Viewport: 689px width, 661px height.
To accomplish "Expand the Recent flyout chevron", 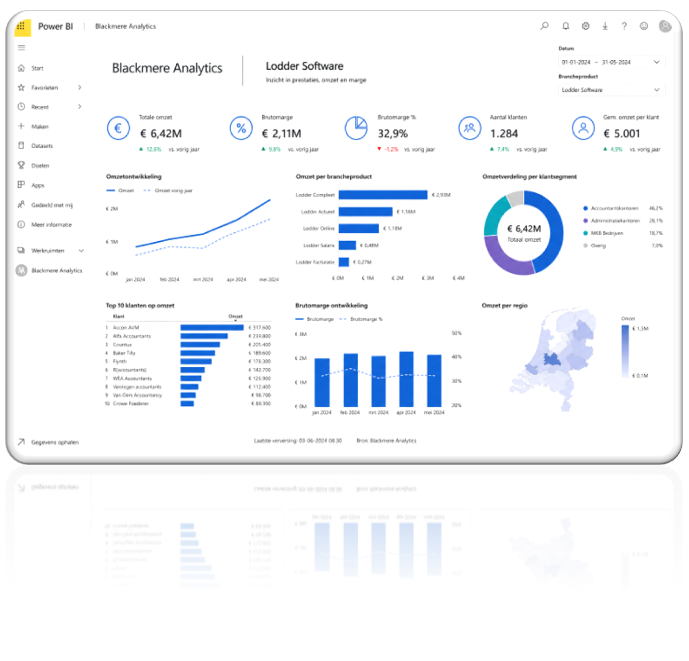I will [80, 106].
